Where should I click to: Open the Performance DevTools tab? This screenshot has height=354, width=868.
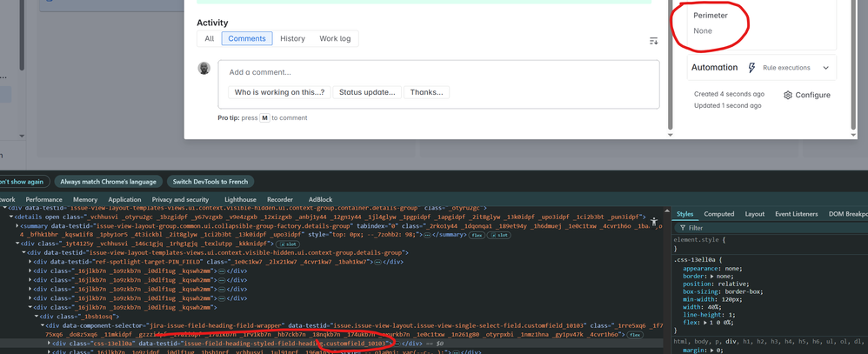(x=43, y=199)
